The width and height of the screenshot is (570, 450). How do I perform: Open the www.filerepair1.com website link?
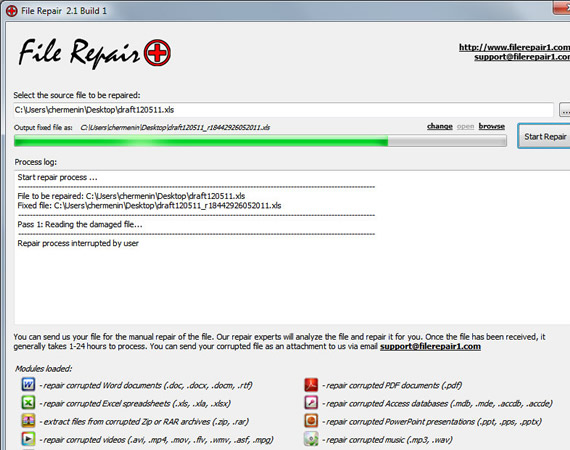[x=514, y=47]
